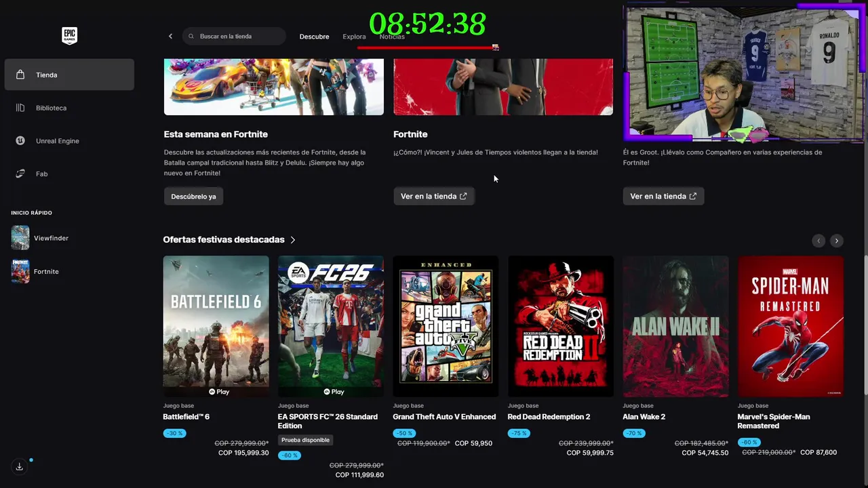The height and width of the screenshot is (488, 868).
Task: Open the Spider-Man Remastered cover
Action: coord(791,326)
